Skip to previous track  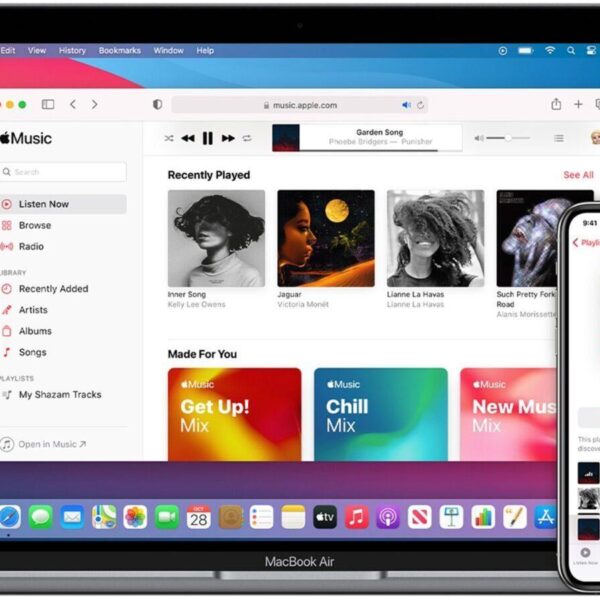pos(188,138)
